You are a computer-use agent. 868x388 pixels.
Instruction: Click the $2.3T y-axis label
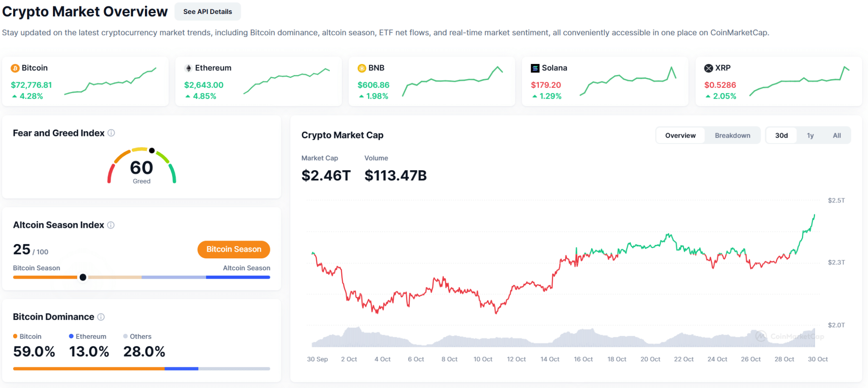[836, 263]
